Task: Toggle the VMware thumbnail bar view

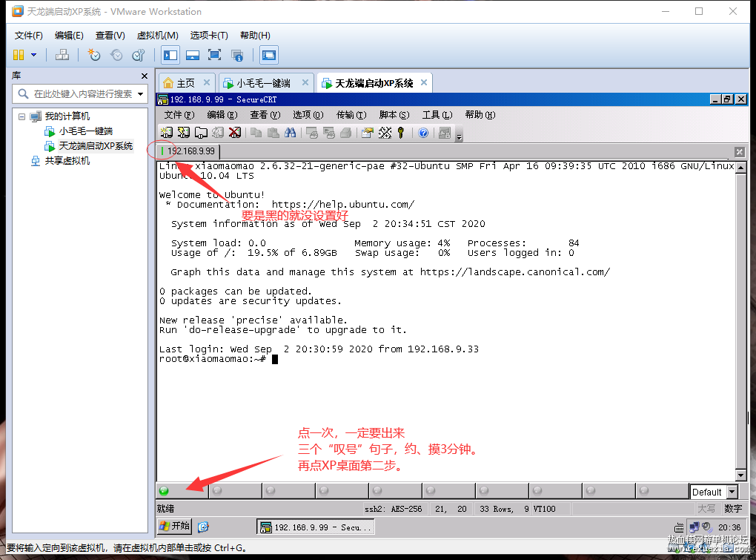Action: [193, 55]
